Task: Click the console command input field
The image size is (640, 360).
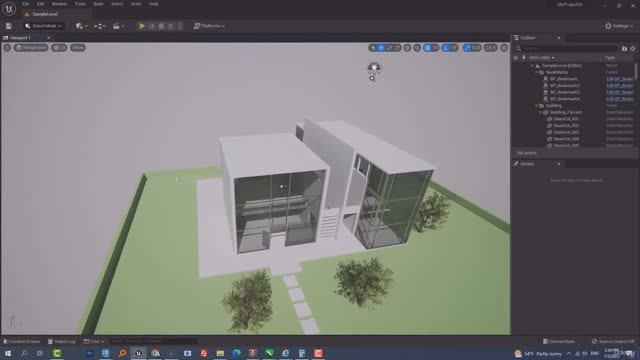Action: (x=153, y=341)
